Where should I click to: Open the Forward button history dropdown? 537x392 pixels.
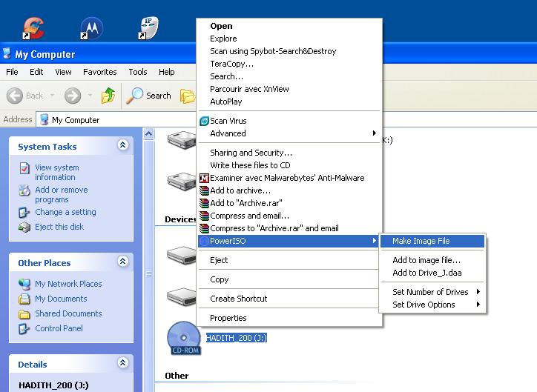point(90,96)
